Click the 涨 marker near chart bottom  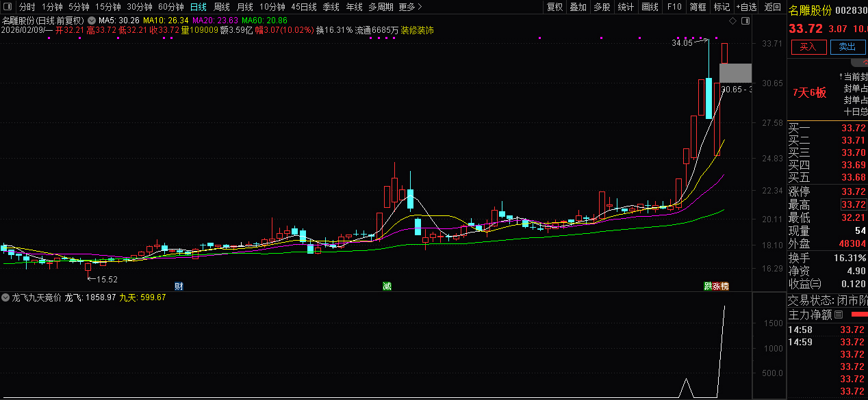pyautogui.click(x=716, y=286)
